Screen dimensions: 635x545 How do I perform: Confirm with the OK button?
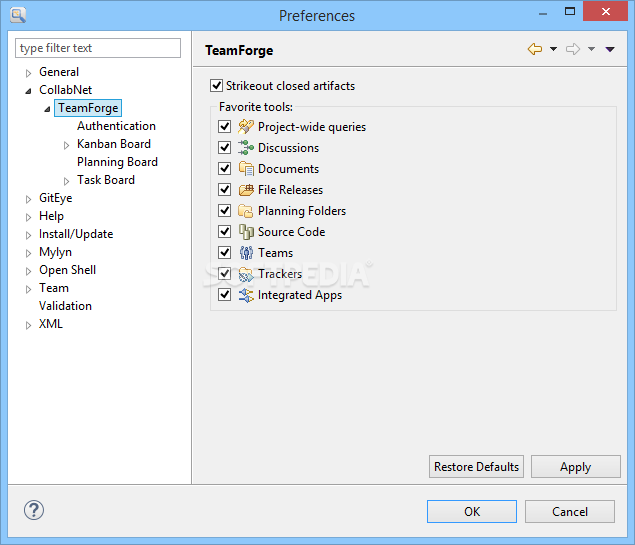click(x=472, y=511)
